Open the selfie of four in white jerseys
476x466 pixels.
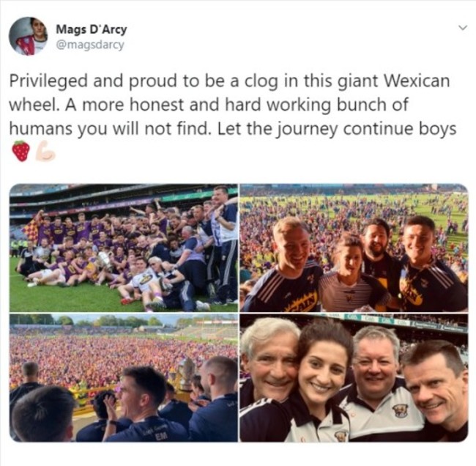click(354, 377)
